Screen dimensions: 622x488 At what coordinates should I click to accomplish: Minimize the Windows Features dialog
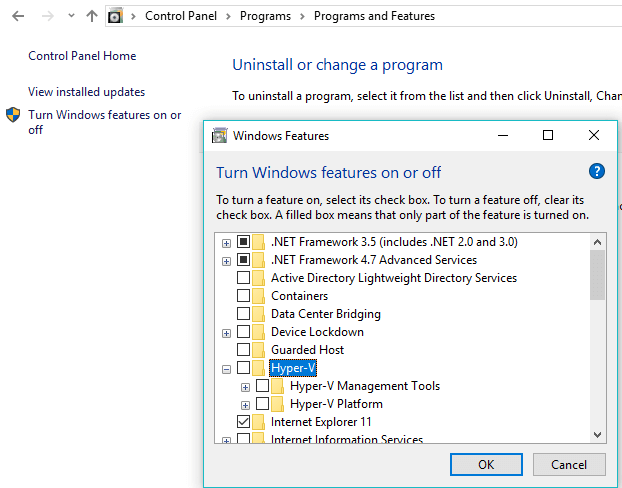click(x=503, y=136)
